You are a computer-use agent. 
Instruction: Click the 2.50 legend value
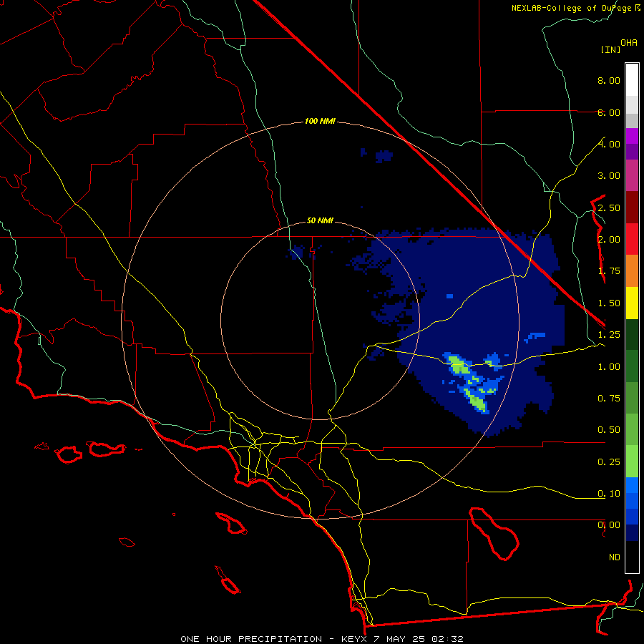[x=609, y=208]
